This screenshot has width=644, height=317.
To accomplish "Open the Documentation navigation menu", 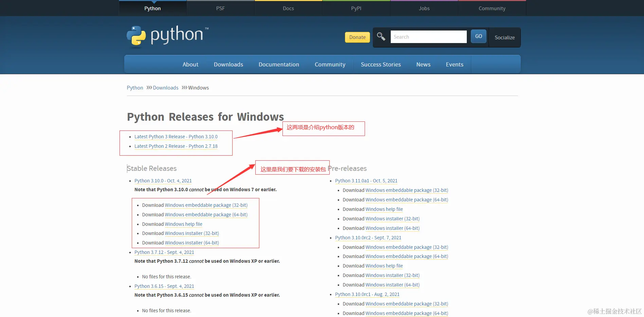I will [279, 64].
